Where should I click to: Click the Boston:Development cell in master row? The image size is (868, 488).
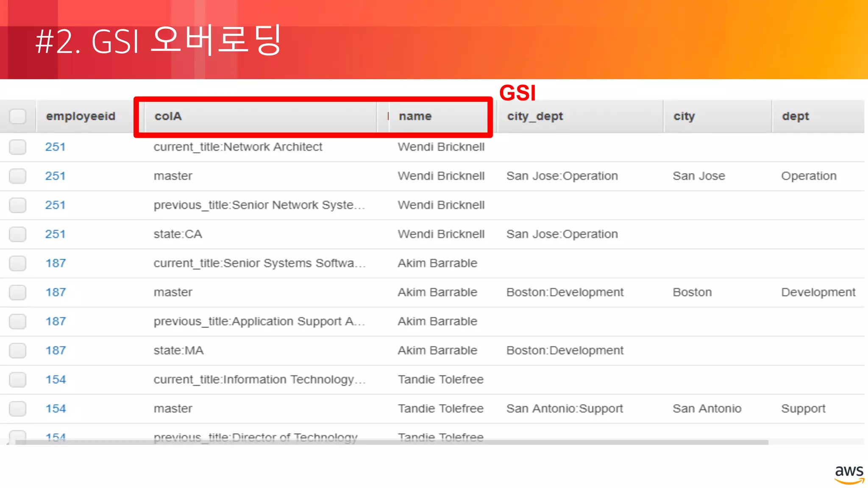point(565,292)
